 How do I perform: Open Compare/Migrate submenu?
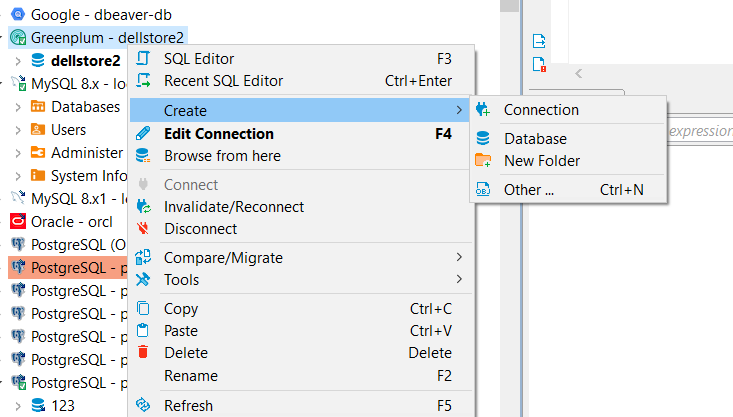pos(302,258)
